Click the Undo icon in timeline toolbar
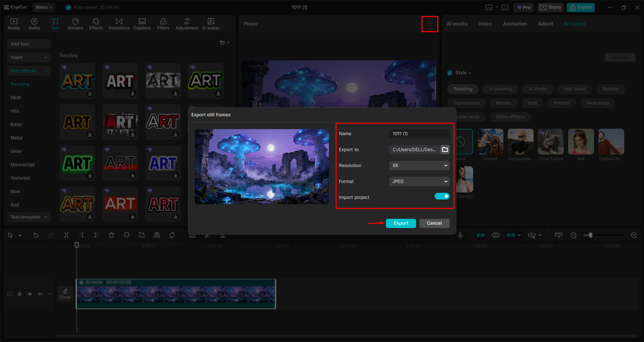 coord(36,235)
